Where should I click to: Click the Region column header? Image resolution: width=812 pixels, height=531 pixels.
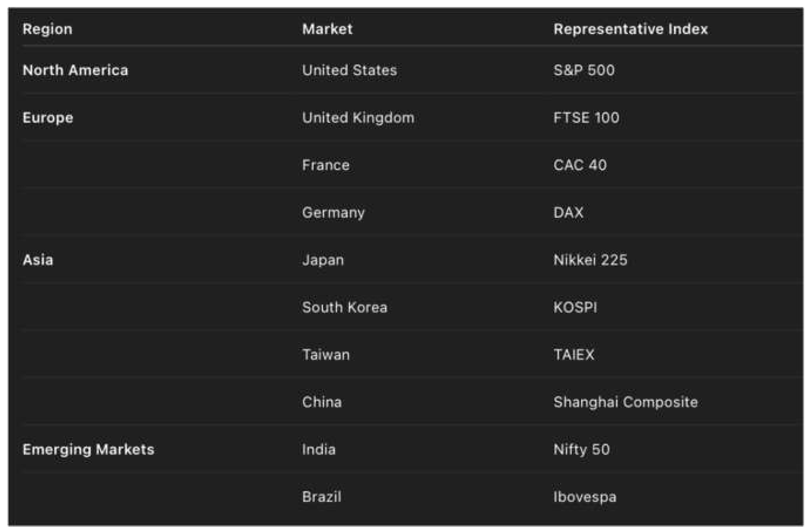pyautogui.click(x=48, y=29)
